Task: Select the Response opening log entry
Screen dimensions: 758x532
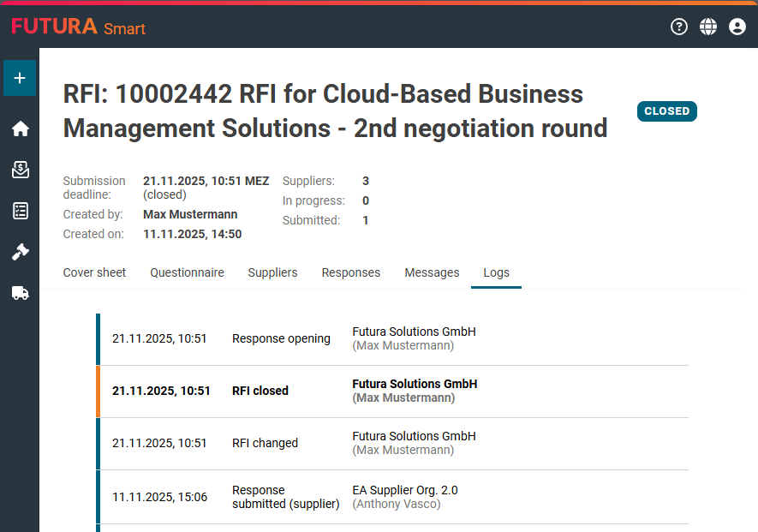Action: [x=392, y=339]
